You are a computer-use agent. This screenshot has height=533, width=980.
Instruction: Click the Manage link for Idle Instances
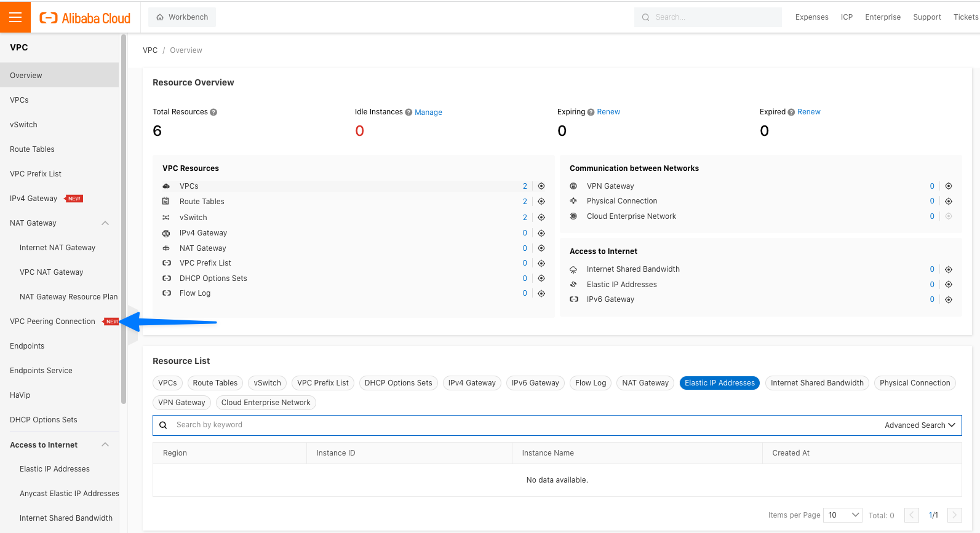coord(428,113)
